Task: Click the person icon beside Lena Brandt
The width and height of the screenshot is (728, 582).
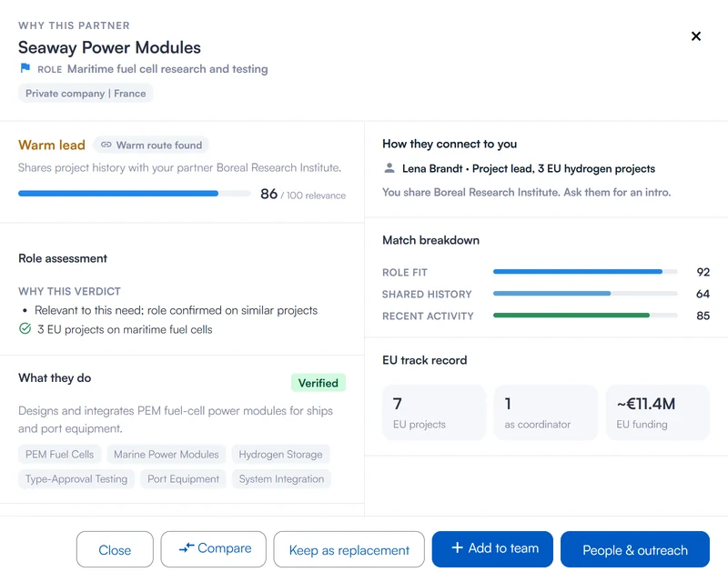Action: click(x=389, y=168)
